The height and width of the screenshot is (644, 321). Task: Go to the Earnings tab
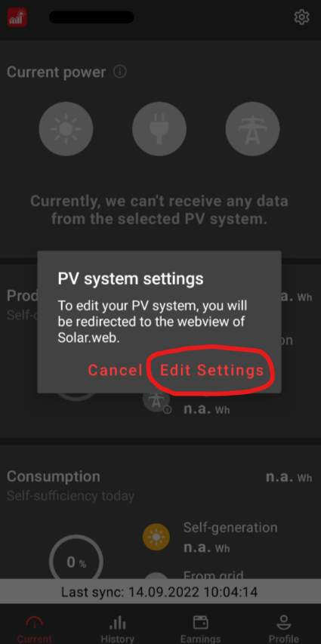coord(201,629)
